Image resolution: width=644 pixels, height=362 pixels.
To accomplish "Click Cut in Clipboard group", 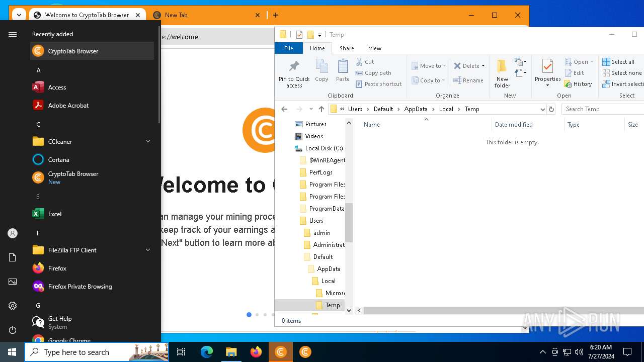I will [x=365, y=62].
